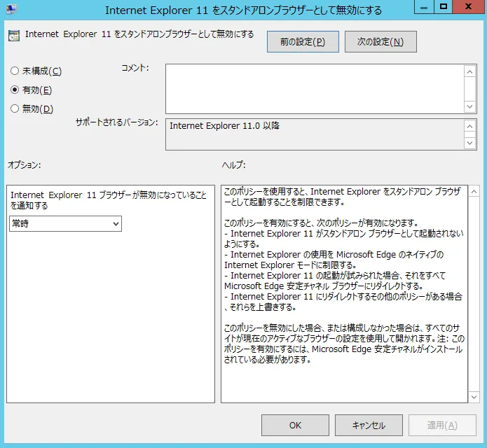487x448 pixels.
Task: Select the 無効 radio button
Action: (x=15, y=108)
